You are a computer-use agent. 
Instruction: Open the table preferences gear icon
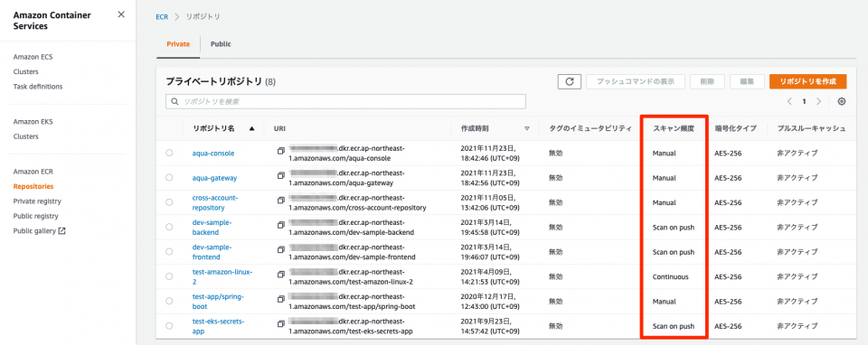(x=842, y=101)
